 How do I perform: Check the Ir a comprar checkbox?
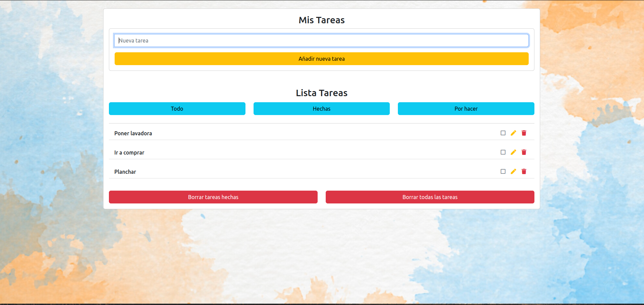pyautogui.click(x=503, y=152)
